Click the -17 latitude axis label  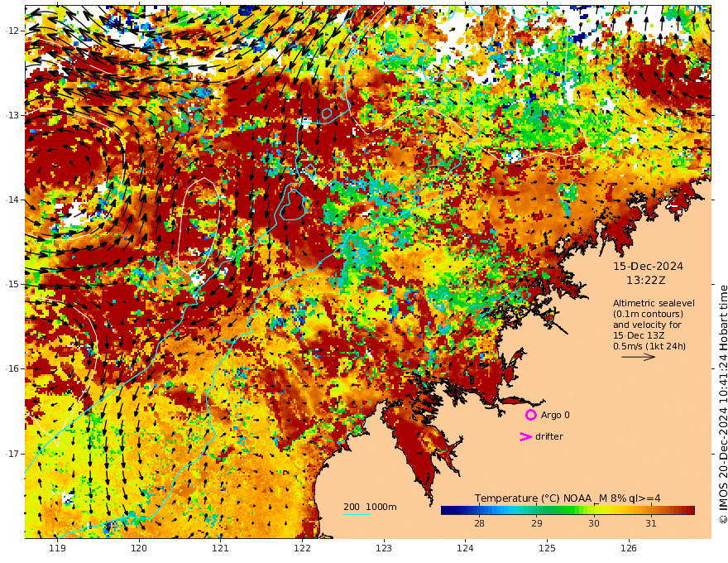12,454
